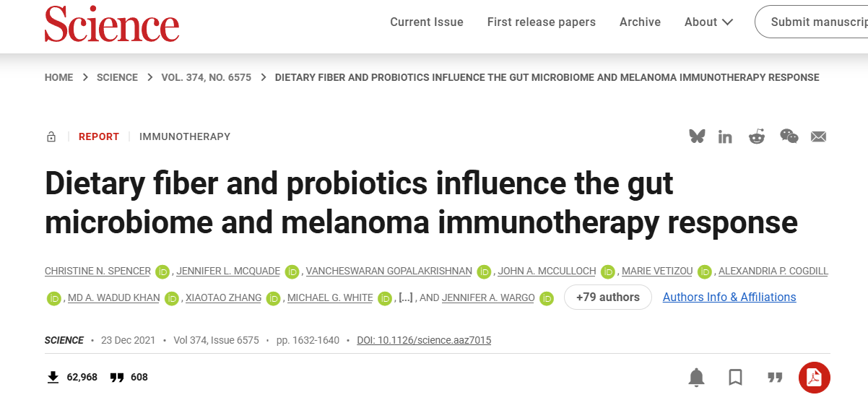Share article via WeChat icon
This screenshot has height=400, width=868.
tap(789, 136)
